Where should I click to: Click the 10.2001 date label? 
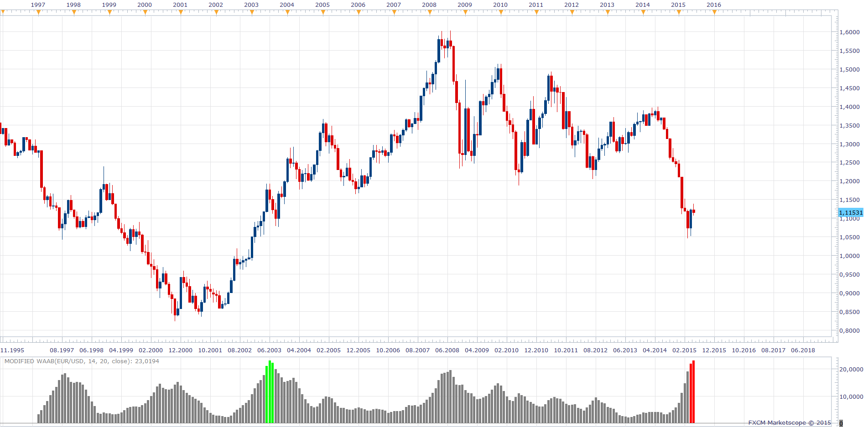tap(210, 350)
